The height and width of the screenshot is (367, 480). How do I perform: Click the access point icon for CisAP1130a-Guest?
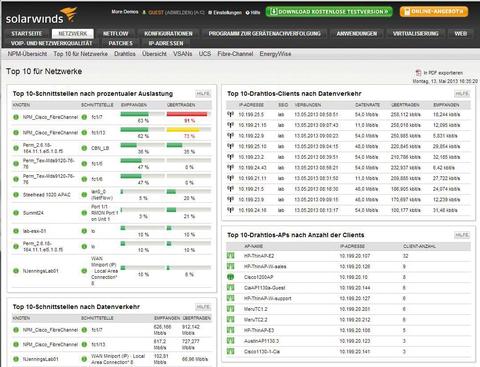click(230, 288)
